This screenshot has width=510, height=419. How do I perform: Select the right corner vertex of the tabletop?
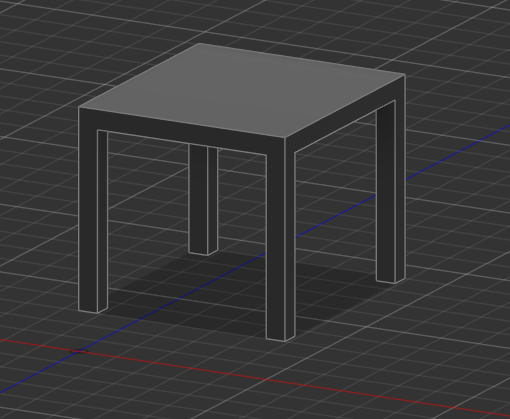tap(405, 75)
